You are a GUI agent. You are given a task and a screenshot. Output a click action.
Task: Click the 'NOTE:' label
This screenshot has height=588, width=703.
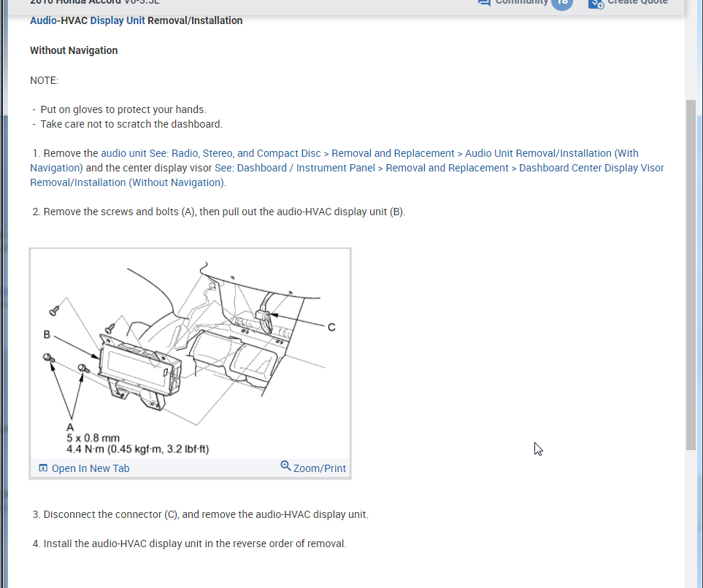(x=45, y=81)
